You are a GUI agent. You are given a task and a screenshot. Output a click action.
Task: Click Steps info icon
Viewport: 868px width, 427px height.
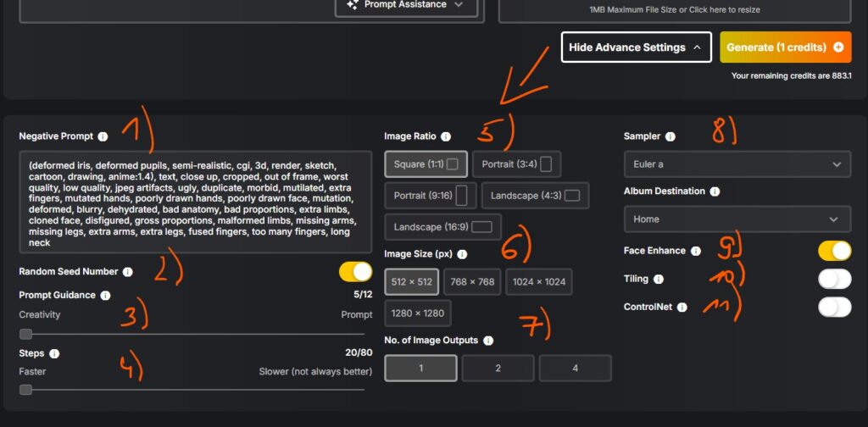54,353
